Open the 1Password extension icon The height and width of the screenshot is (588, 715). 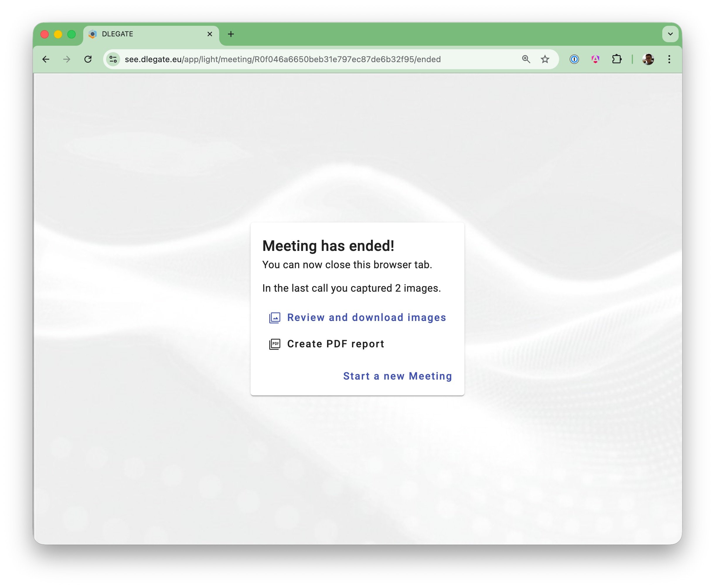coord(574,59)
